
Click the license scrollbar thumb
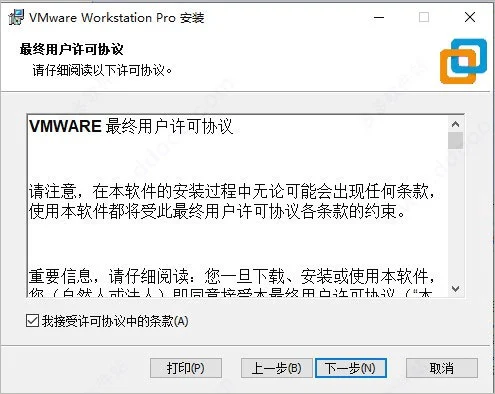click(455, 140)
